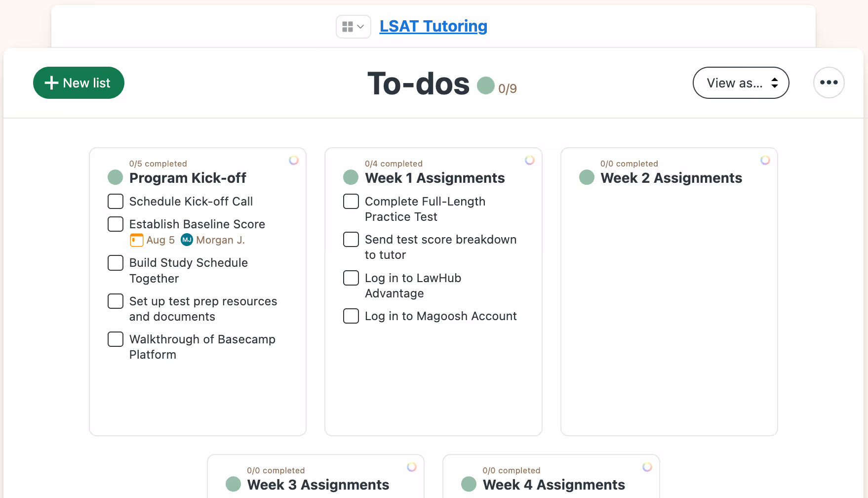Viewport: 868px width, 498px height.
Task: Click the rainbow color loop on Week 3 Assignments card
Action: tap(412, 466)
